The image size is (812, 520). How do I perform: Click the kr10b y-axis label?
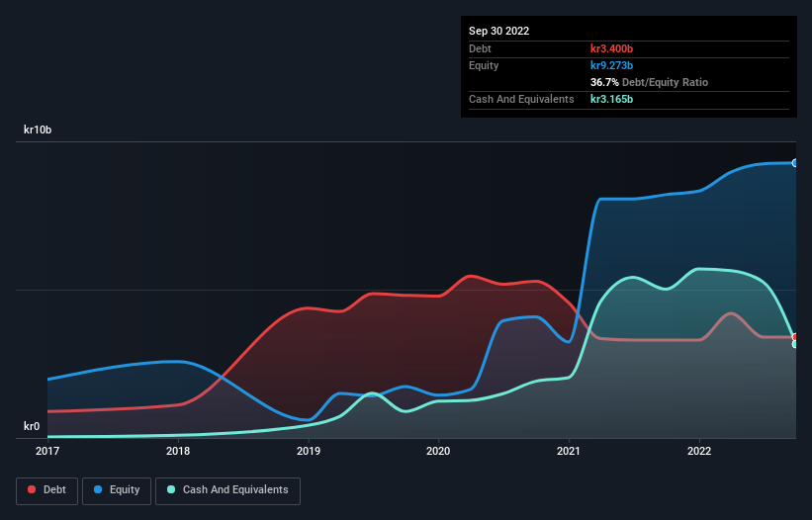click(x=38, y=130)
